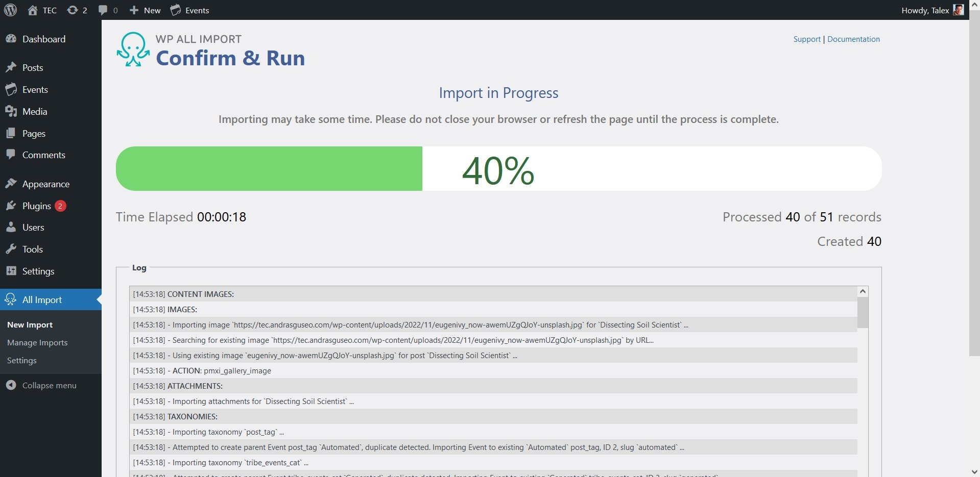This screenshot has width=980, height=477.
Task: Expand the New content menu
Action: pyautogui.click(x=145, y=10)
